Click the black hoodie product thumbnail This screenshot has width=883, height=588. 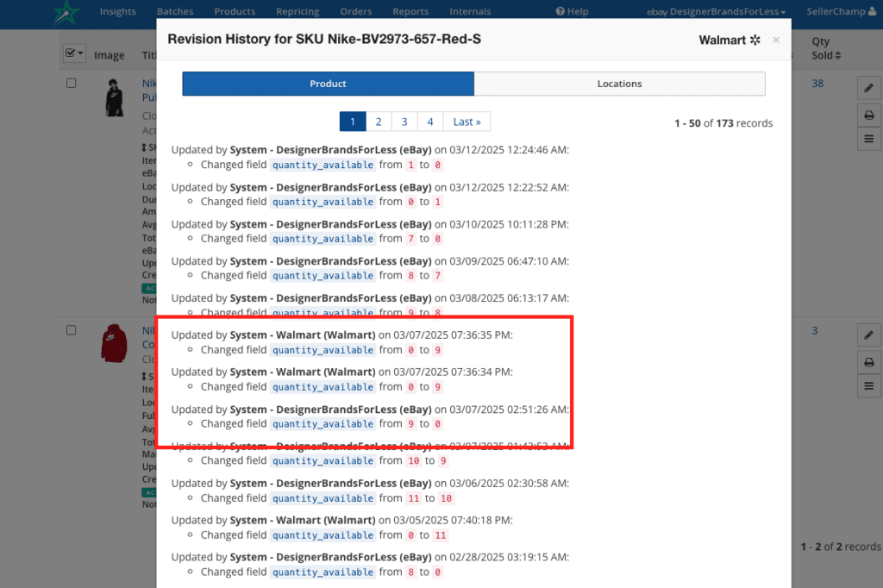click(x=115, y=98)
